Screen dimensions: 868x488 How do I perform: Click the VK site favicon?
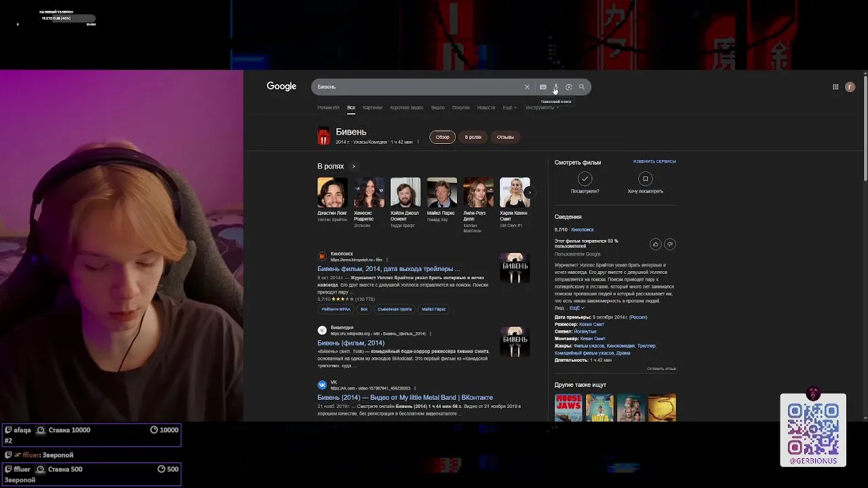point(322,385)
